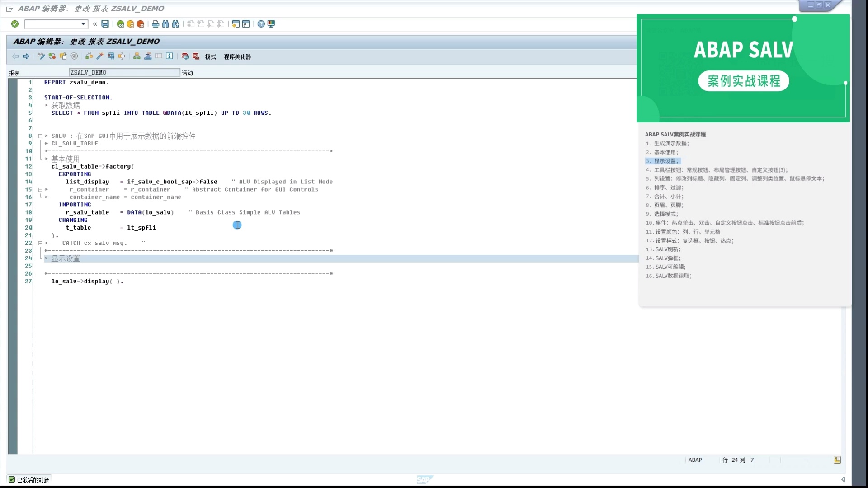Collapse the CATCH block at line 22
Viewport: 868px width, 488px height.
(41, 243)
